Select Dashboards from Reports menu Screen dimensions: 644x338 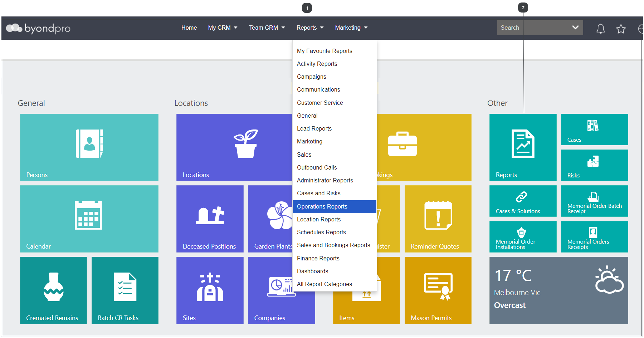click(335, 271)
